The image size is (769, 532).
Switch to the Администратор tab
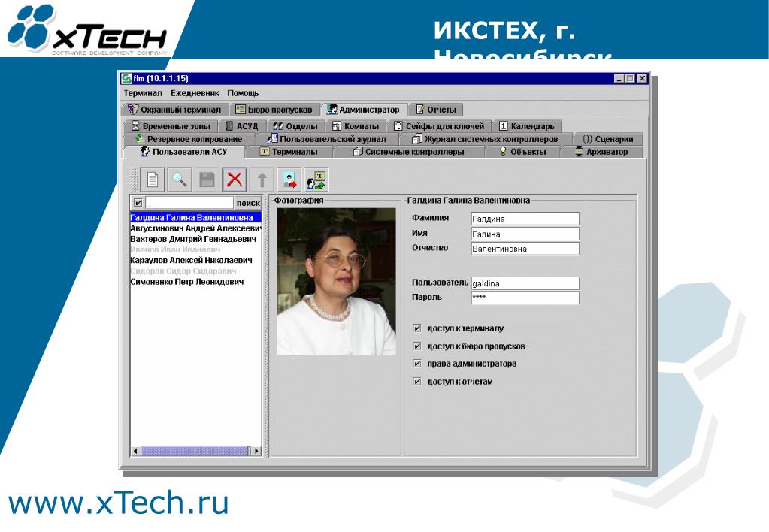point(364,110)
